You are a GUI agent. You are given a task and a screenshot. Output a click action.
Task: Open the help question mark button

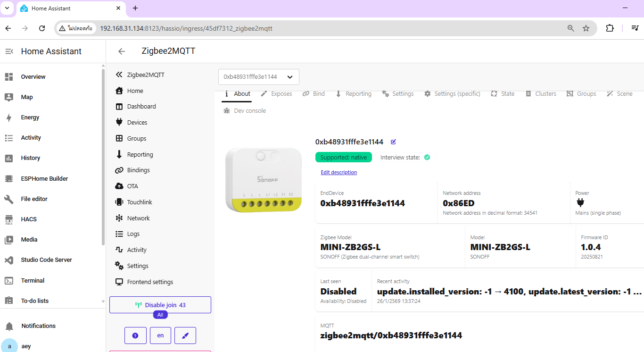point(135,335)
